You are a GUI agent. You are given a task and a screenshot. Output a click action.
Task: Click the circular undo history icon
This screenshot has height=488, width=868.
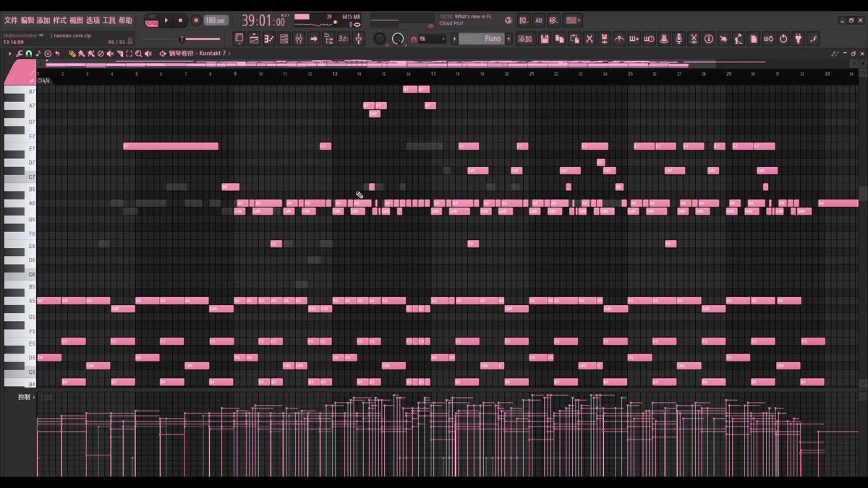coord(783,38)
